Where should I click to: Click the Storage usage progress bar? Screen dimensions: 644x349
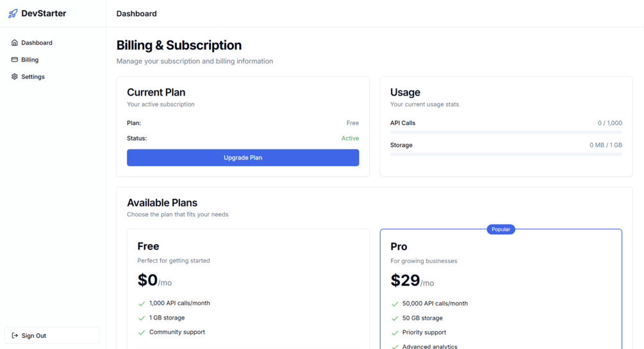[x=506, y=154]
